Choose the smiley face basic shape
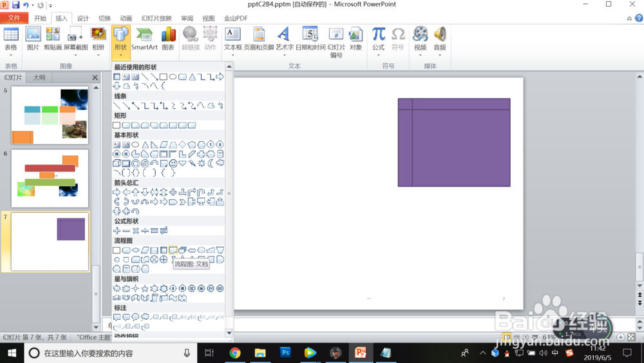The image size is (644, 363). (173, 163)
